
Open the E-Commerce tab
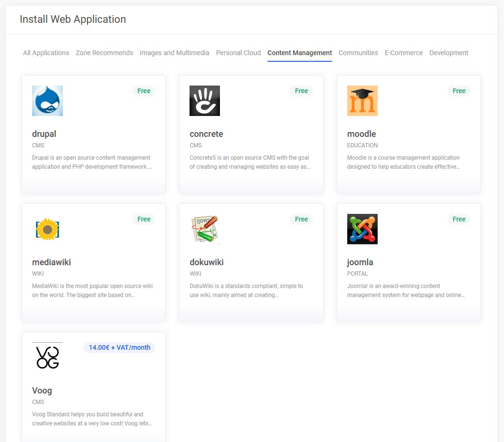[x=403, y=53]
